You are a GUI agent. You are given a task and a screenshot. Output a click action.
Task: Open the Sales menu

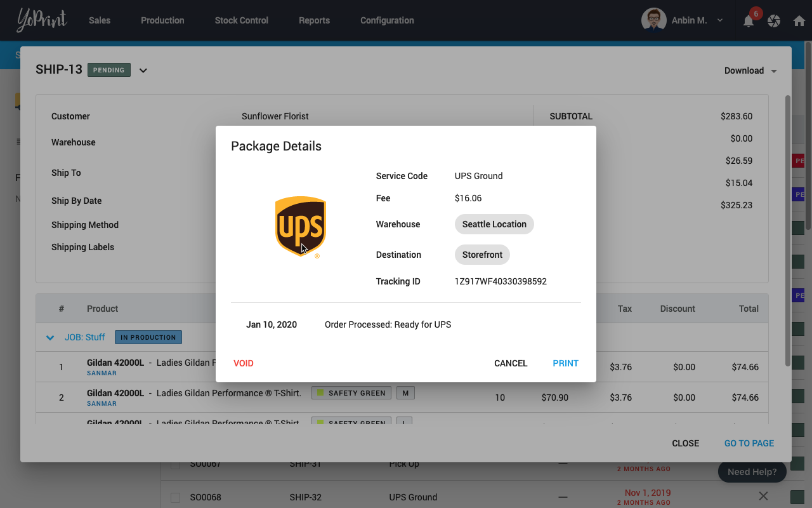pos(100,20)
